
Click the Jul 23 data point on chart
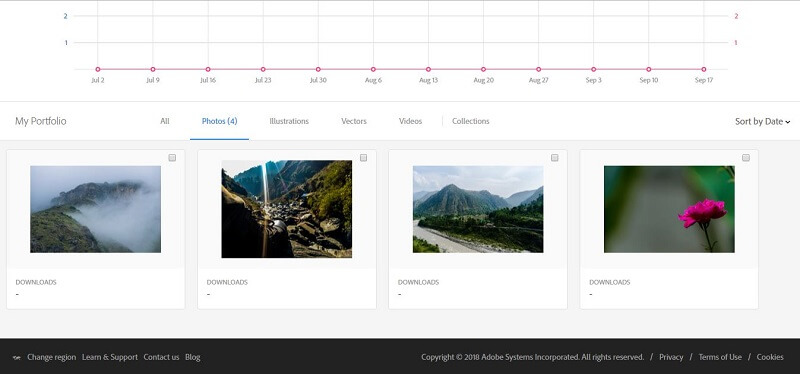pos(263,69)
